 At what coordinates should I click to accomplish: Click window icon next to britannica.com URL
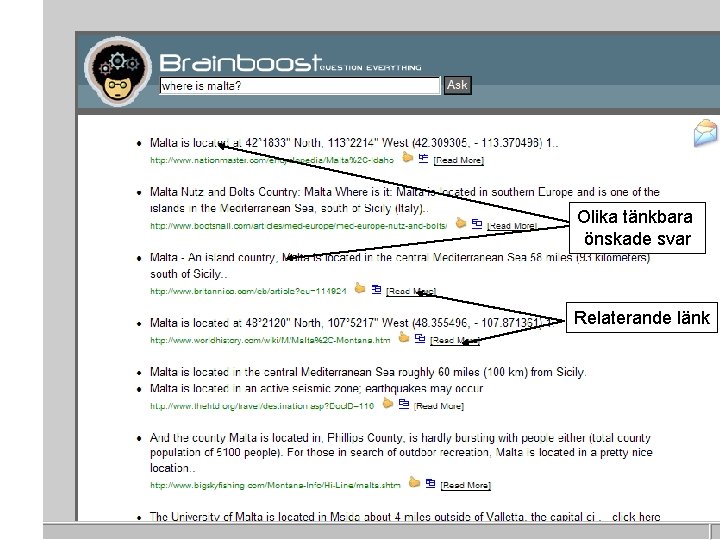click(377, 289)
